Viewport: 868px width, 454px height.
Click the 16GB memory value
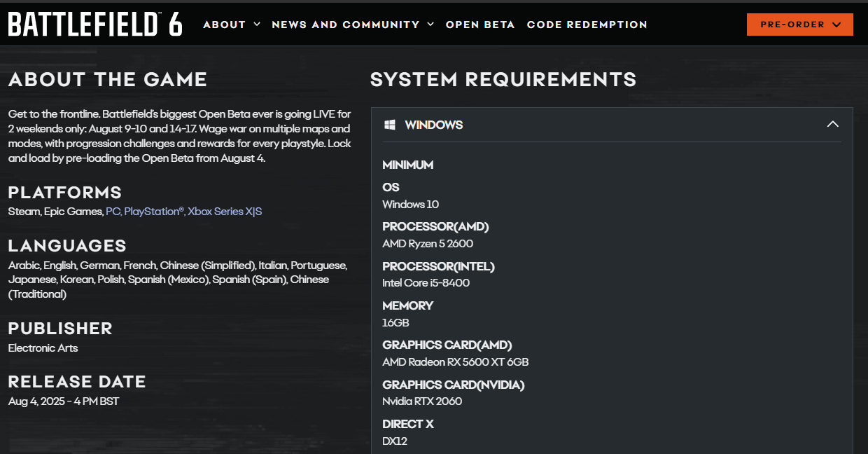pyautogui.click(x=395, y=323)
